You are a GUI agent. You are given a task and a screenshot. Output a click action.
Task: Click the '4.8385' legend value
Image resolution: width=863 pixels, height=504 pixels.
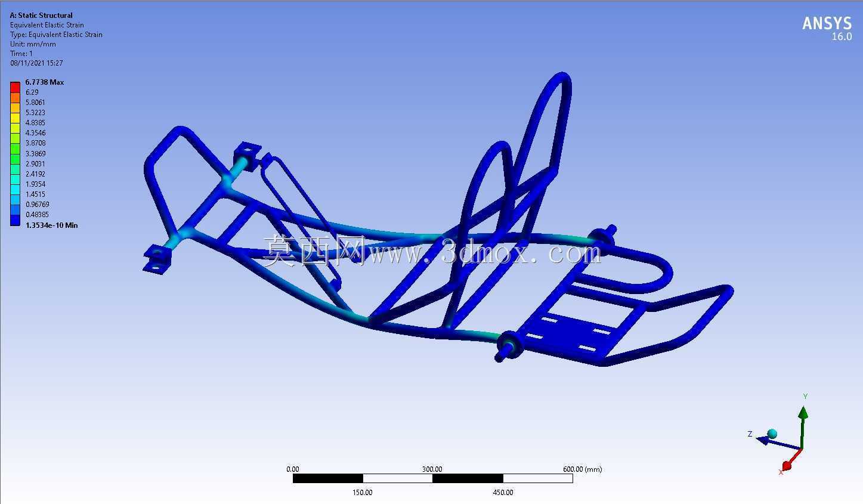[x=35, y=123]
